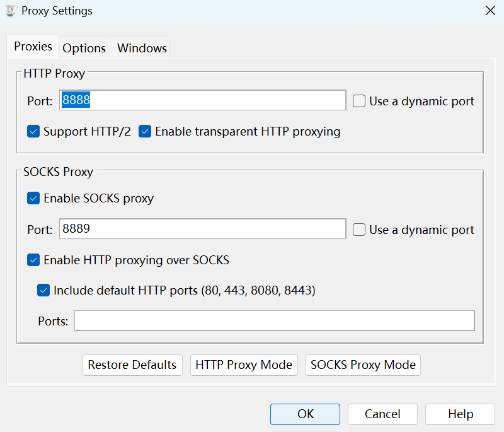Click the HTTP Proxy Mode button
This screenshot has height=432, width=504.
point(244,365)
